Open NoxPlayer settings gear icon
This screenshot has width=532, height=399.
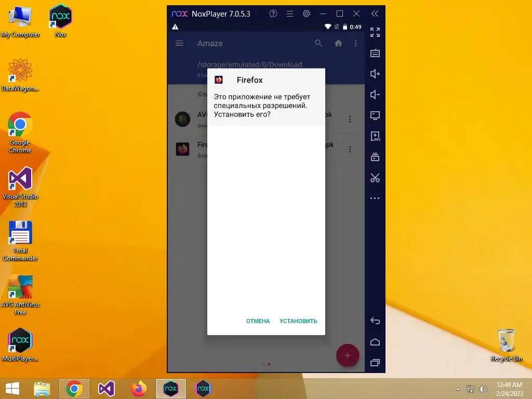307,14
